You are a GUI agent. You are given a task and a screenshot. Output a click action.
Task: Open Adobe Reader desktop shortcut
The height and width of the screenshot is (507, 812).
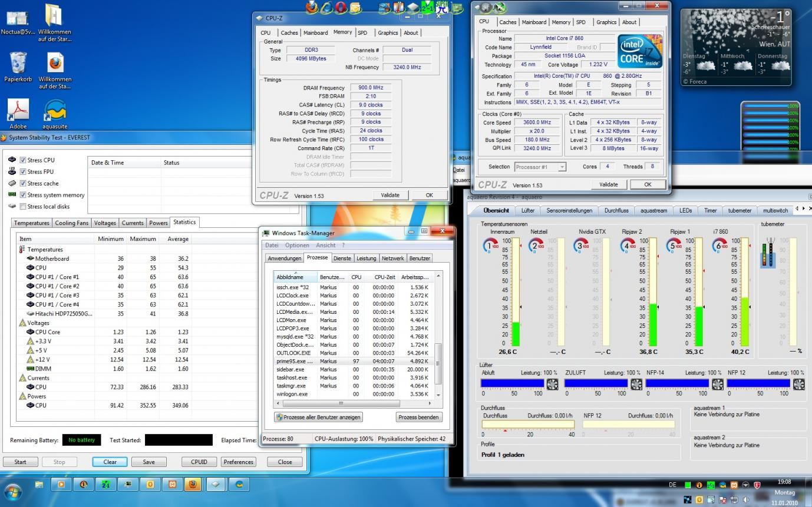tap(18, 114)
